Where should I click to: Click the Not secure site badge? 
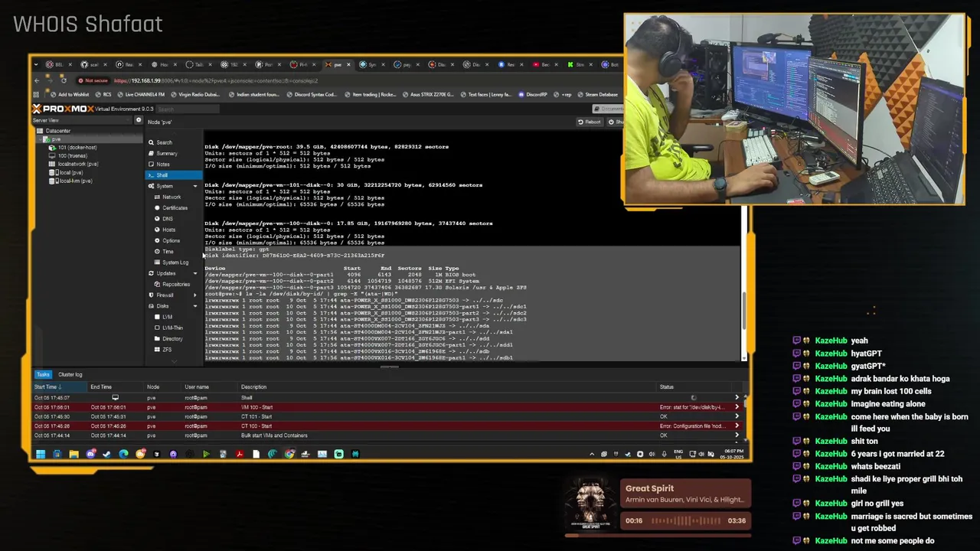[x=93, y=80]
